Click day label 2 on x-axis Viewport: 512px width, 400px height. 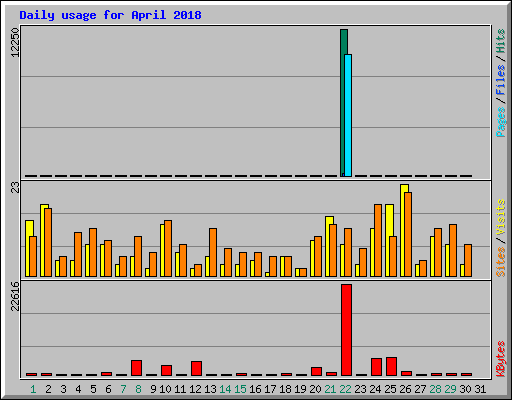48,389
